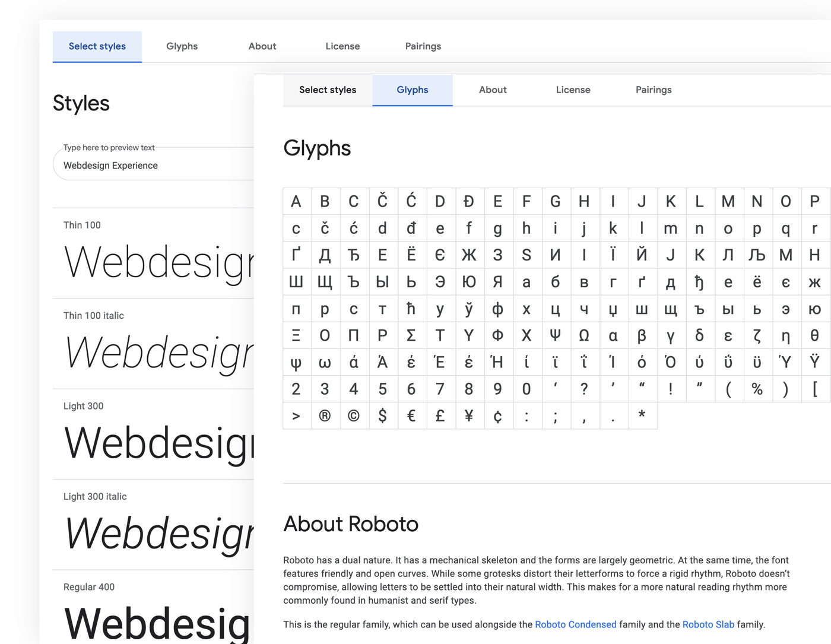This screenshot has width=831, height=644.
Task: Go to About tab in front panel
Action: point(493,90)
